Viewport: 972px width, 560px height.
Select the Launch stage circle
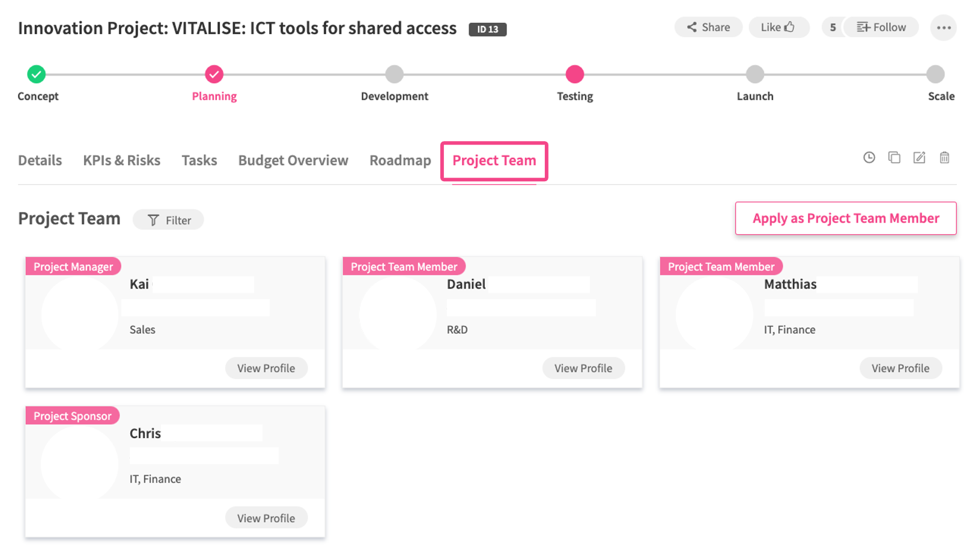pos(755,74)
